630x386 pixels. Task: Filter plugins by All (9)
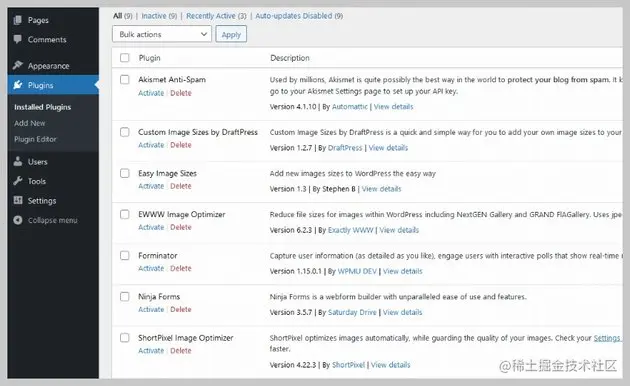pyautogui.click(x=123, y=16)
